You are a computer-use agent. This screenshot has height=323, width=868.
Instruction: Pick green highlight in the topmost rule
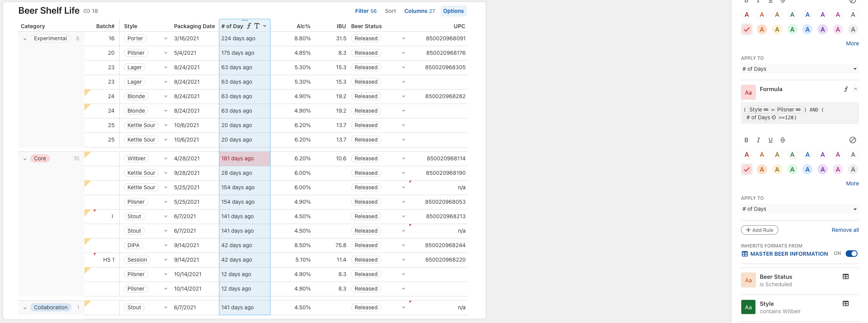[793, 29]
